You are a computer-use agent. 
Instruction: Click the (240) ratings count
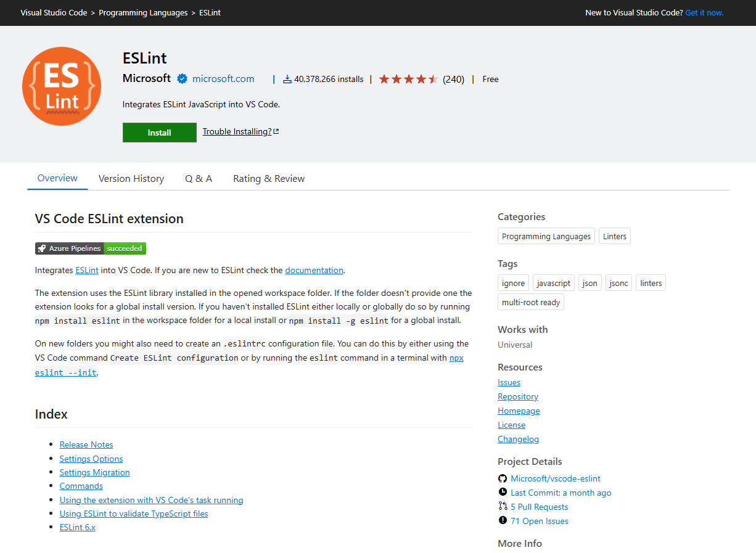point(454,79)
